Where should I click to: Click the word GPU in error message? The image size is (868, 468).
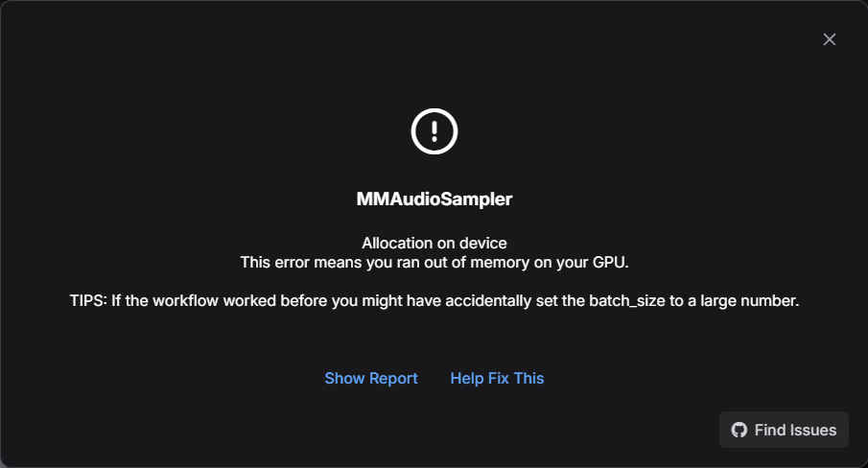[x=611, y=262]
